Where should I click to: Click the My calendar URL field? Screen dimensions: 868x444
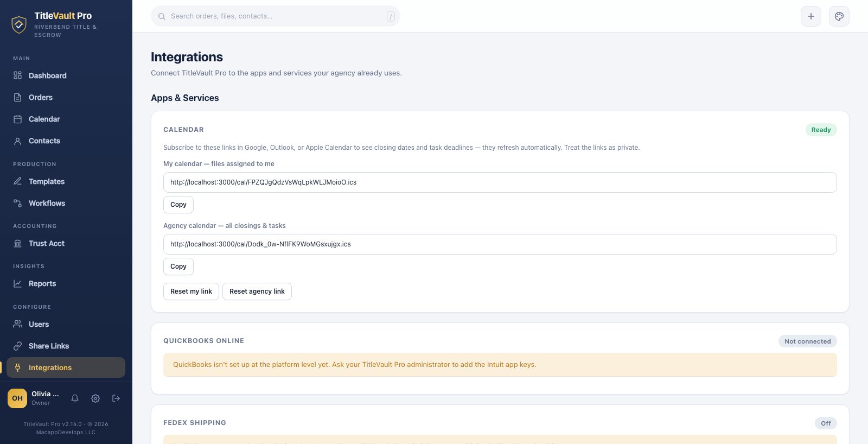coord(500,182)
